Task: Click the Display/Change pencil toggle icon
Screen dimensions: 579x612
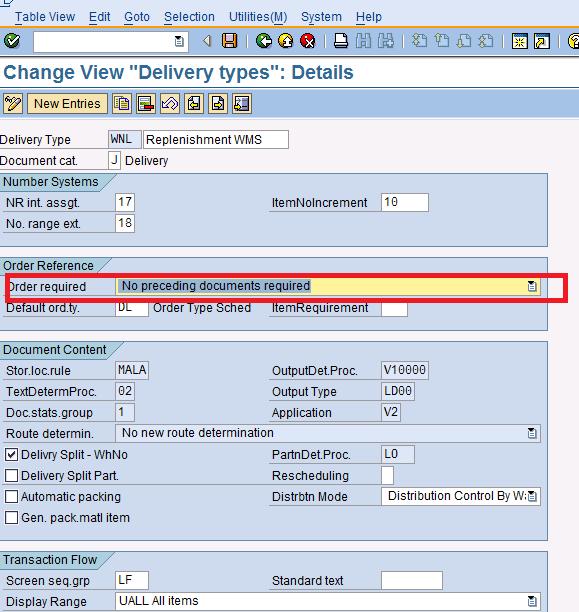Action: pyautogui.click(x=13, y=104)
